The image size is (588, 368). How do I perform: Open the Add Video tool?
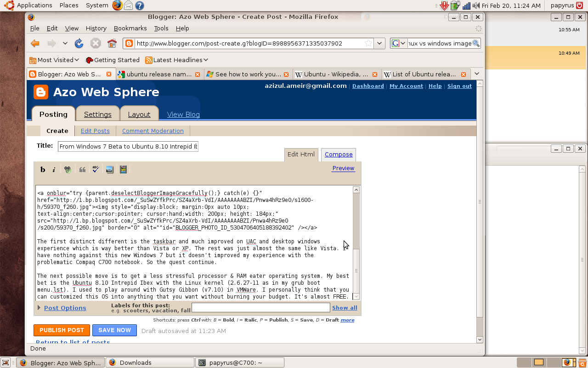click(123, 170)
